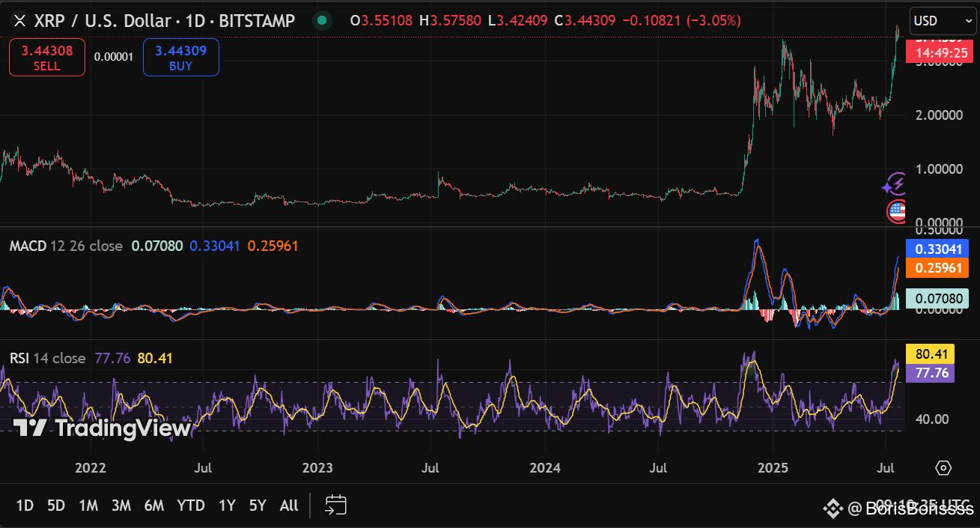Image resolution: width=980 pixels, height=528 pixels.
Task: Select the 1D time range
Action: (x=25, y=506)
